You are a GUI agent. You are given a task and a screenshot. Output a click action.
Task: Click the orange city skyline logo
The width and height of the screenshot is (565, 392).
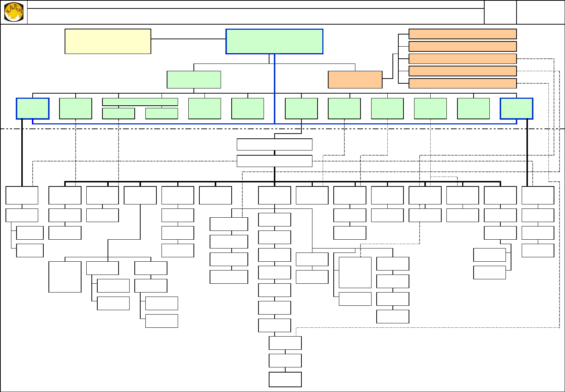coord(14,12)
